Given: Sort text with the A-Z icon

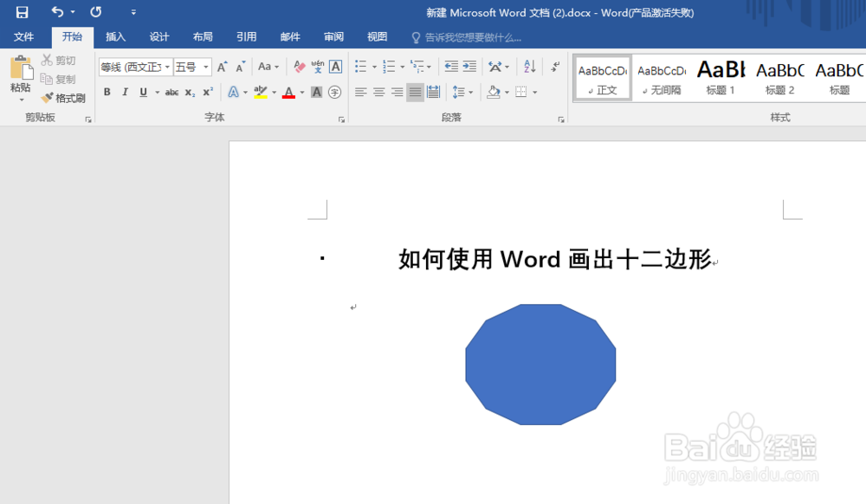Looking at the screenshot, I should click(x=530, y=67).
